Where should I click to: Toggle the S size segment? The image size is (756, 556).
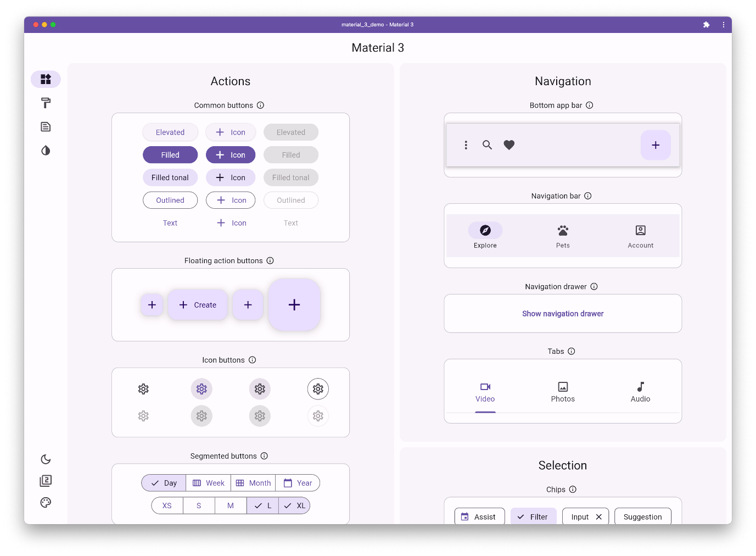199,505
